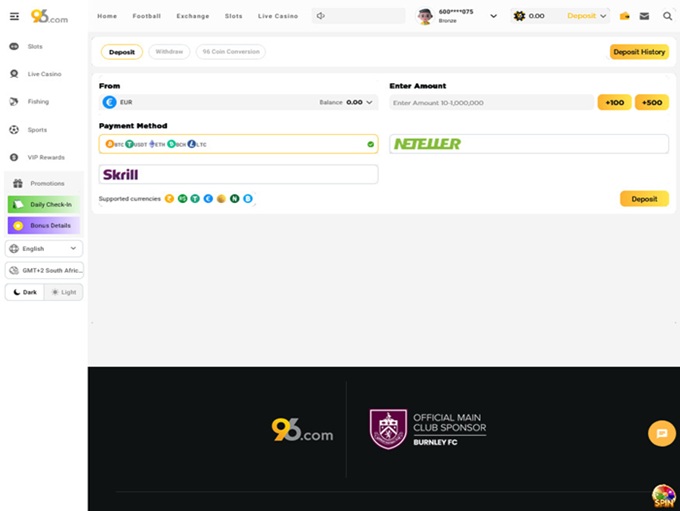Open Slots in top navigation
Viewport: 680px width, 511px height.
point(234,16)
